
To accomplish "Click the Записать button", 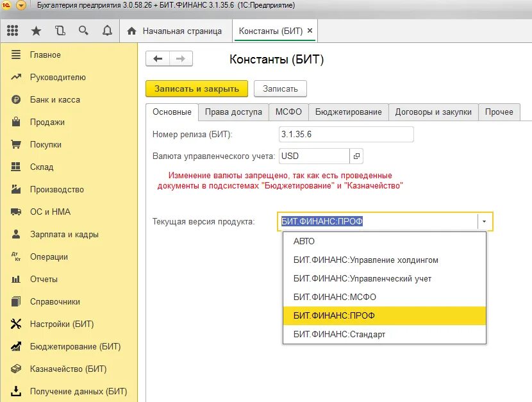I will tap(280, 89).
